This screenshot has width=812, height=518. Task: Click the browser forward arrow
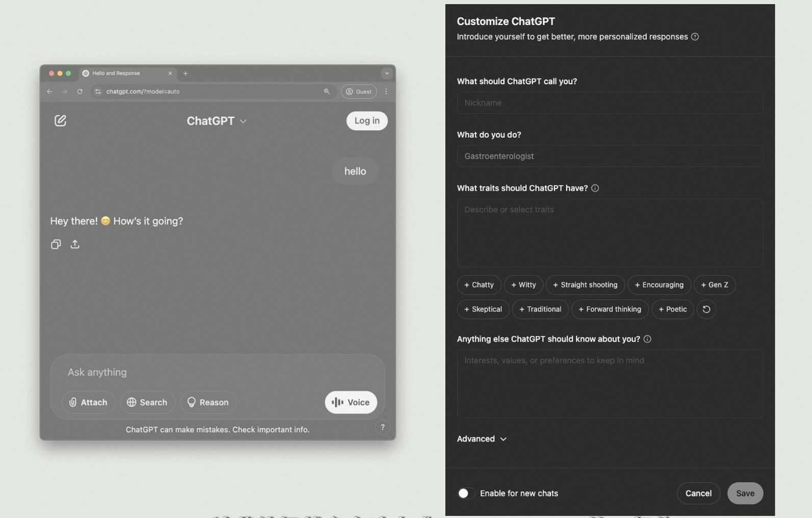64,92
